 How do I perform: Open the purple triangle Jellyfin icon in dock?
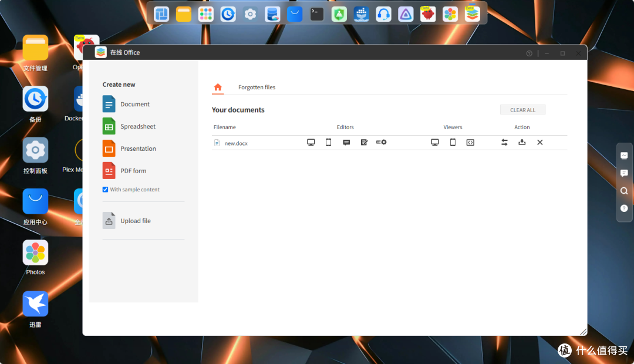(406, 14)
